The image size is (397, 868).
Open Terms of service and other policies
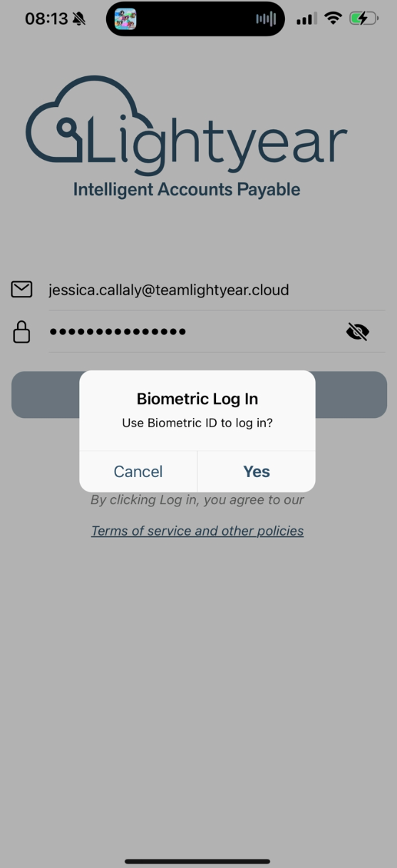click(x=197, y=531)
